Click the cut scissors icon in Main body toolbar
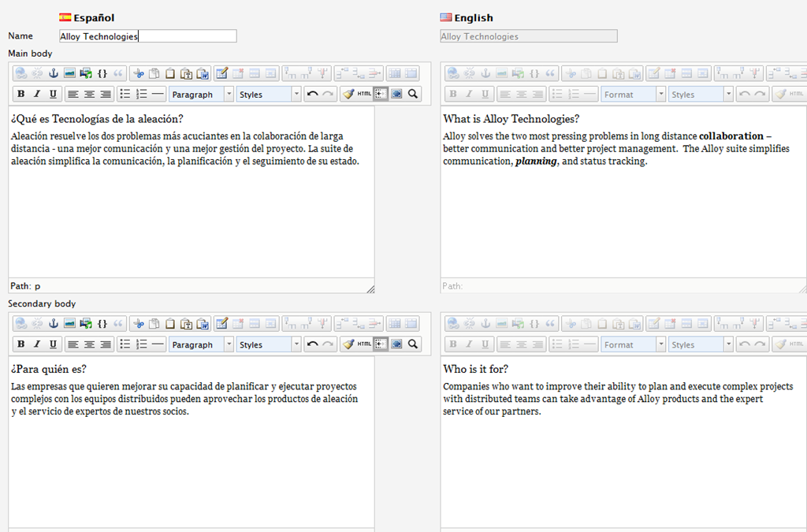Screen dimensions: 807x532 (139, 73)
